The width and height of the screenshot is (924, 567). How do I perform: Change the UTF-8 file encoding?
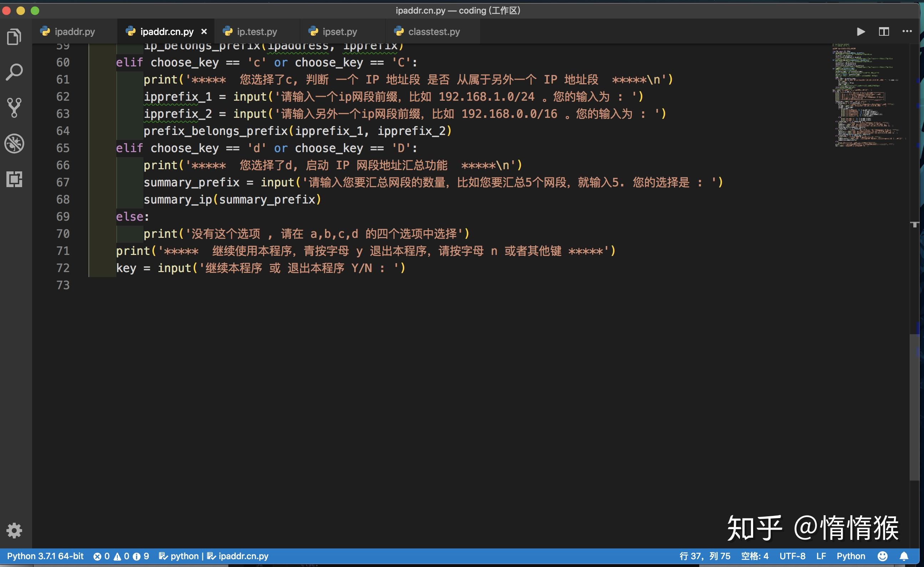point(793,556)
